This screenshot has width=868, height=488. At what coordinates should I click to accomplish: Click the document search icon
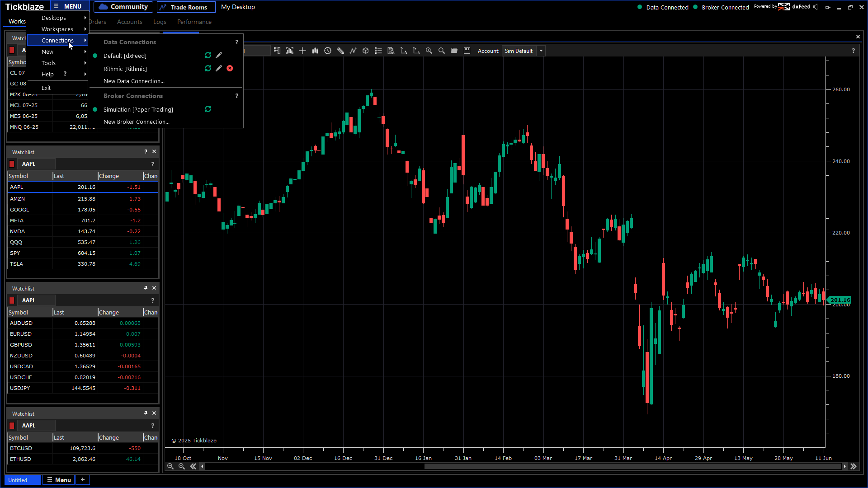(391, 51)
